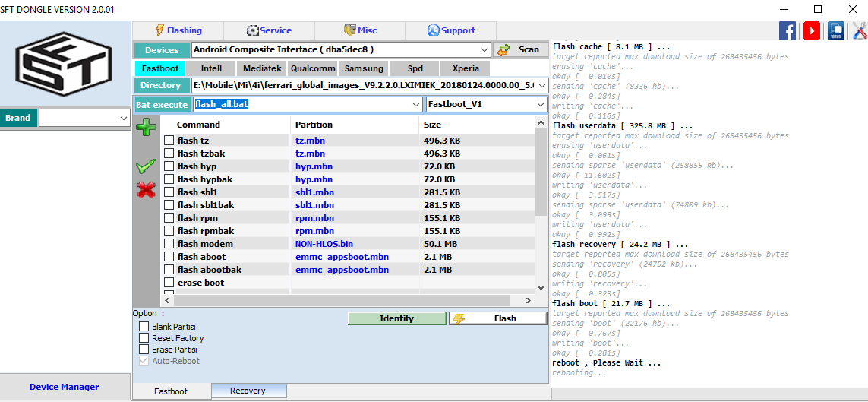Click the Devices label button
Screen dimensions: 868x402
[162, 50]
